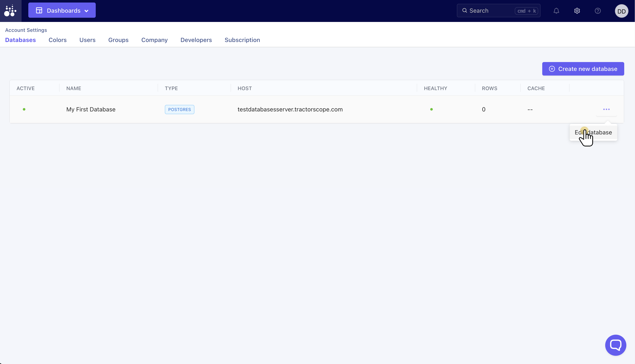The height and width of the screenshot is (364, 635).
Task: Click the My First Database name
Action: pos(91,110)
